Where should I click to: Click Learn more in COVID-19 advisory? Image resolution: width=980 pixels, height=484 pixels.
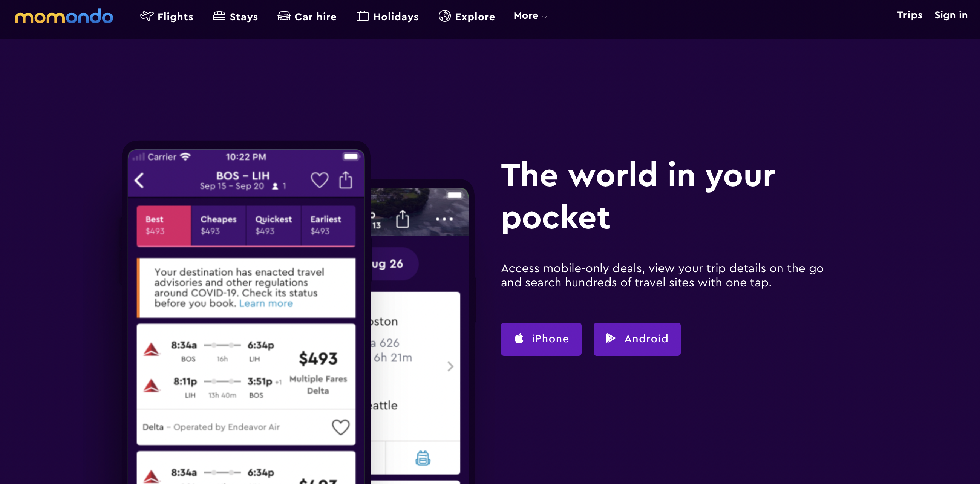point(266,303)
